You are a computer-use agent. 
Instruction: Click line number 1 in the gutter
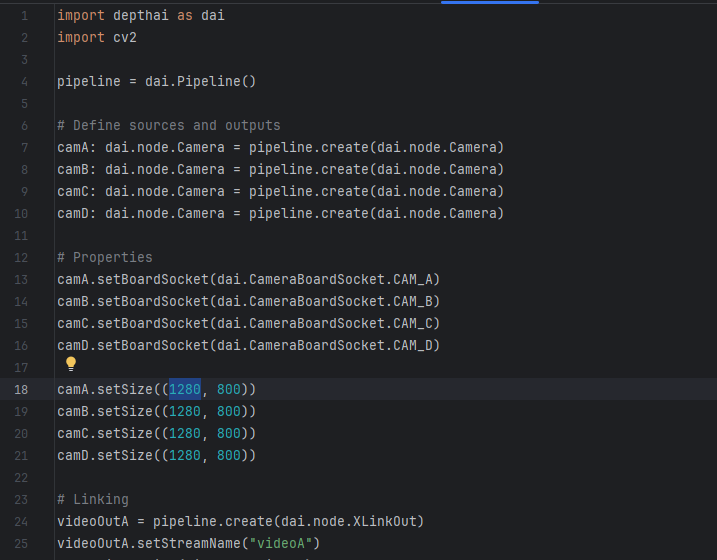pyautogui.click(x=25, y=15)
